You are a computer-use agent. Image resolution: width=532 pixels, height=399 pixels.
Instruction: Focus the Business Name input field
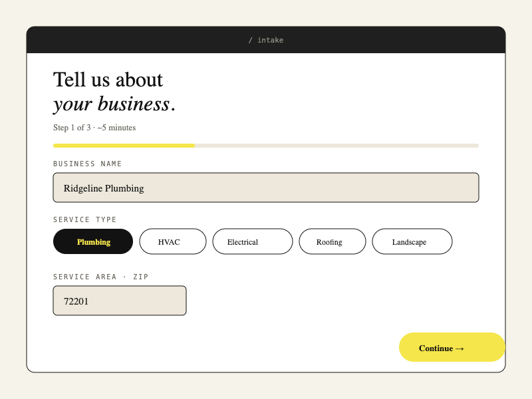click(266, 188)
